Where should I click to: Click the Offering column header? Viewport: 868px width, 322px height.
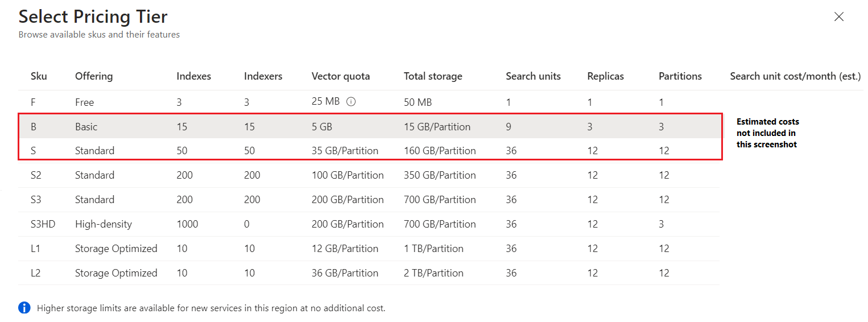click(x=94, y=76)
